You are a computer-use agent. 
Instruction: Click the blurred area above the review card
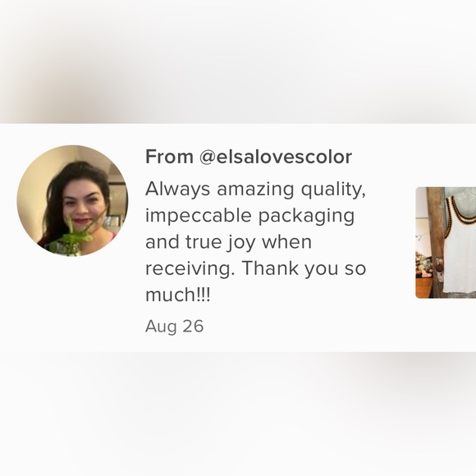click(238, 62)
